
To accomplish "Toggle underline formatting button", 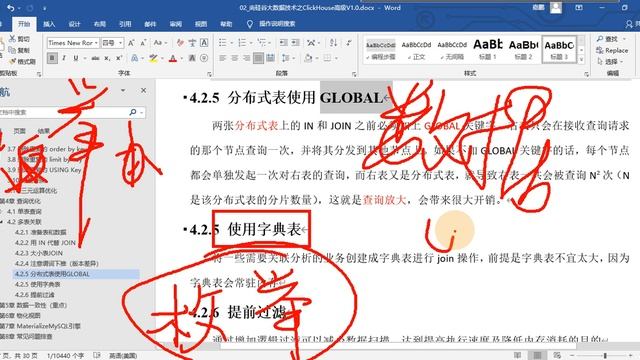I will coord(76,58).
